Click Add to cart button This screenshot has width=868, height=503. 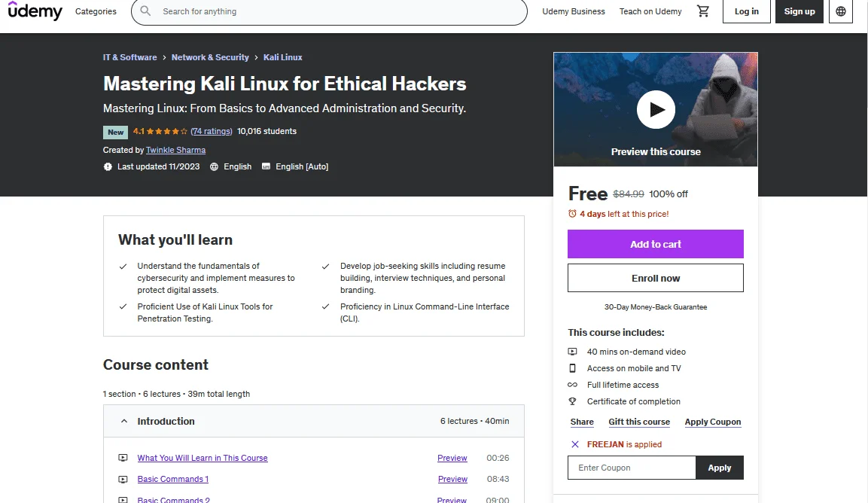pos(656,244)
